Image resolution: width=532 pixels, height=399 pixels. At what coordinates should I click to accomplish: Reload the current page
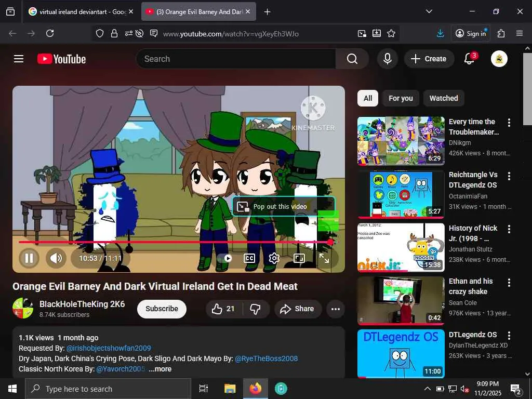coord(50,33)
